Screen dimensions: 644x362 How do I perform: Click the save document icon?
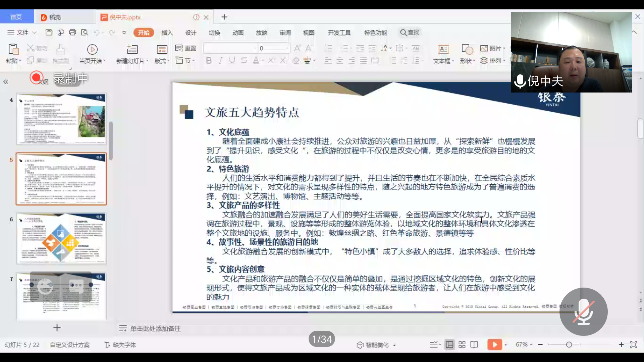(49, 33)
